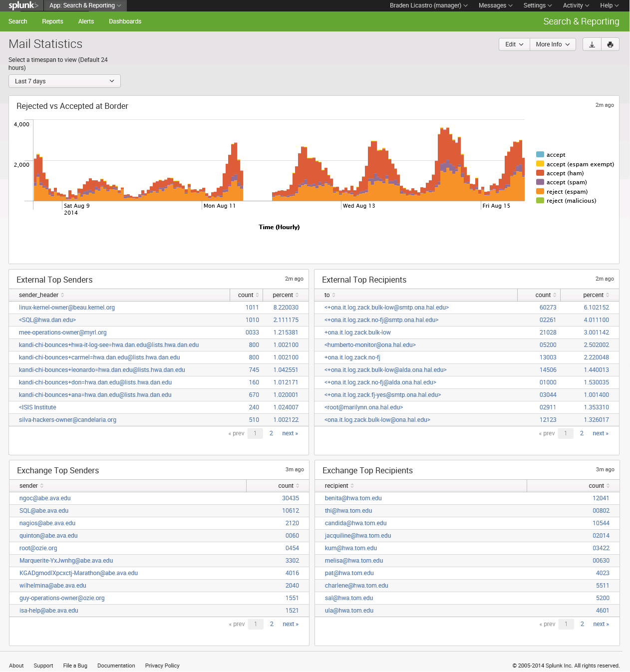
Task: Sort Exchange Top Senders by count column
Action: tap(289, 486)
